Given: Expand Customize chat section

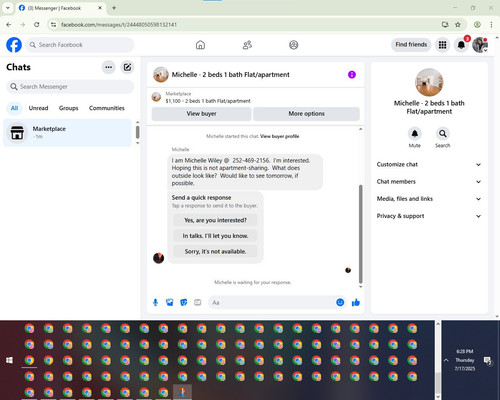Looking at the screenshot, I should tap(429, 164).
